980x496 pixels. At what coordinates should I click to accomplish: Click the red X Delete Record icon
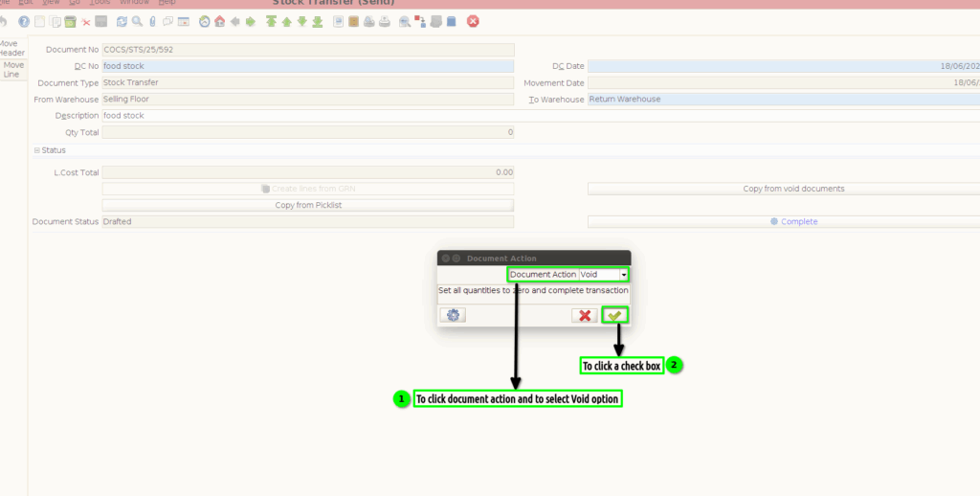click(85, 22)
